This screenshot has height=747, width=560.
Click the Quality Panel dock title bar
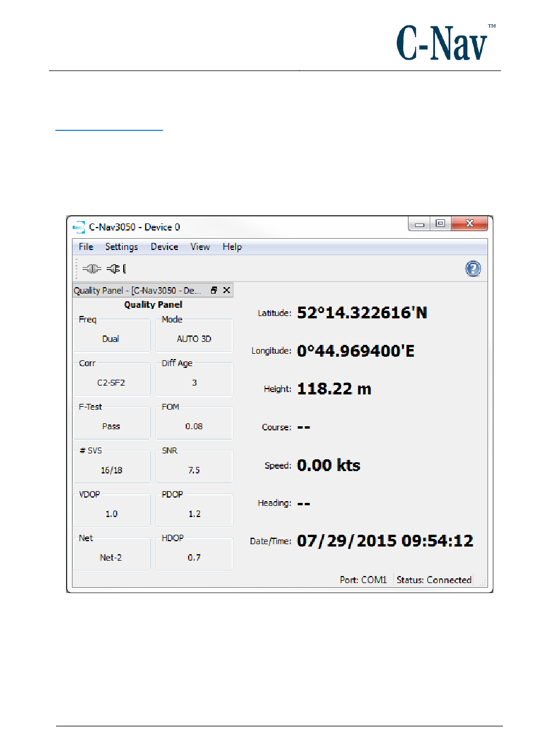pyautogui.click(x=152, y=290)
